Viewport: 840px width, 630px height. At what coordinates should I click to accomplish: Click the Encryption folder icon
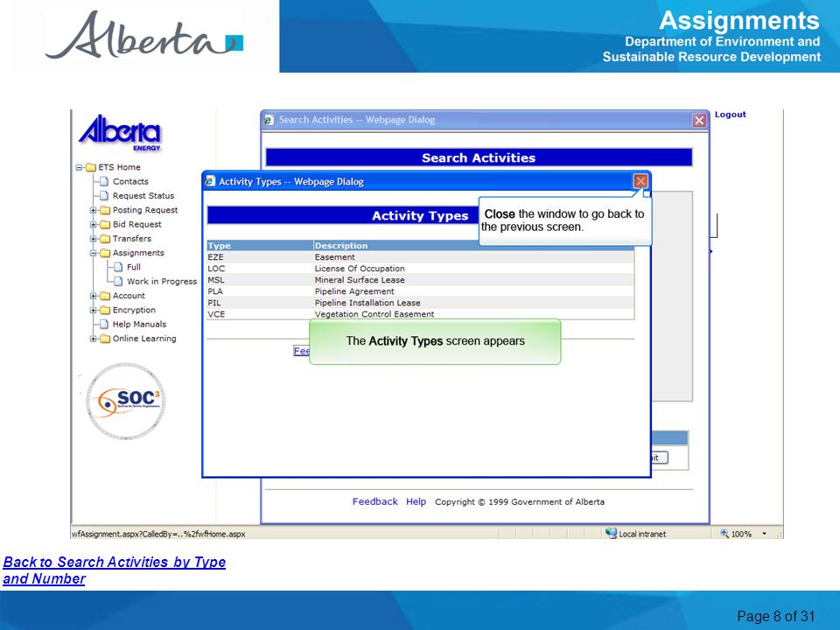coord(105,310)
